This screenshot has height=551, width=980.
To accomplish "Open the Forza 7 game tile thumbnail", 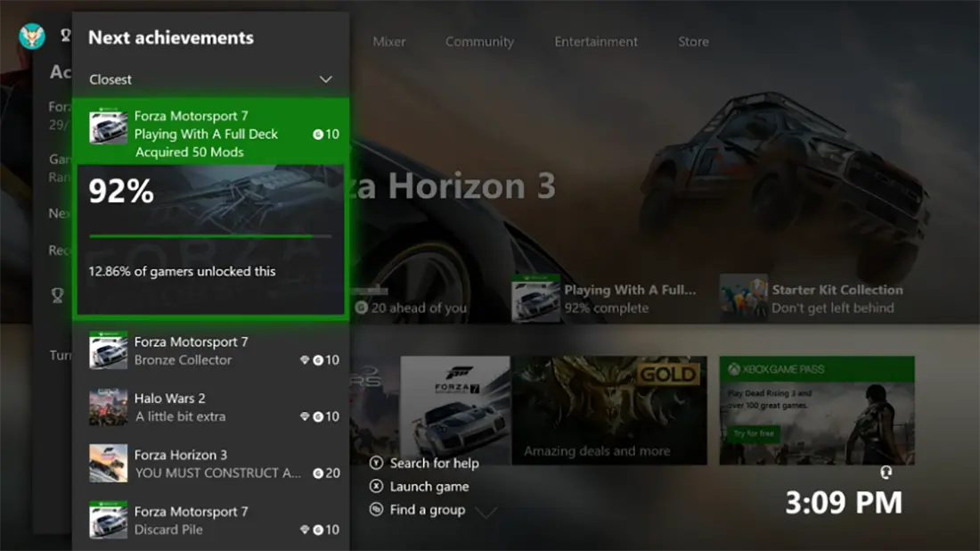I will [455, 410].
